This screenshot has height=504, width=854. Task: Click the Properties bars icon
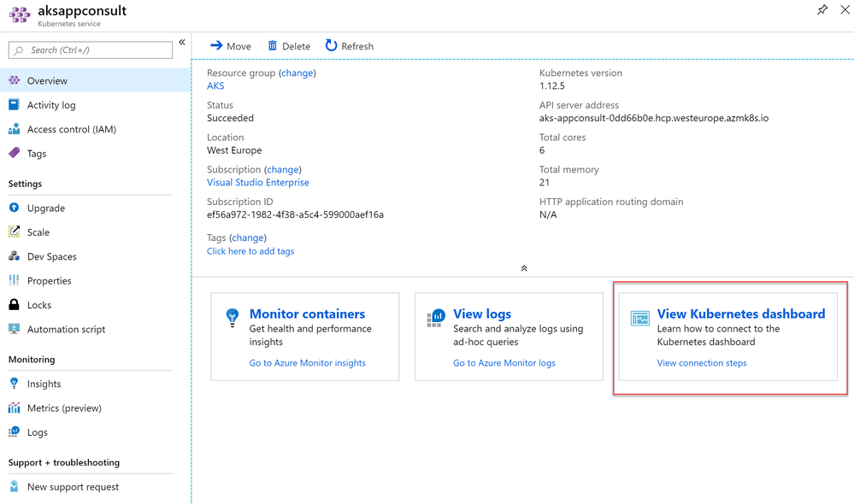pos(15,280)
